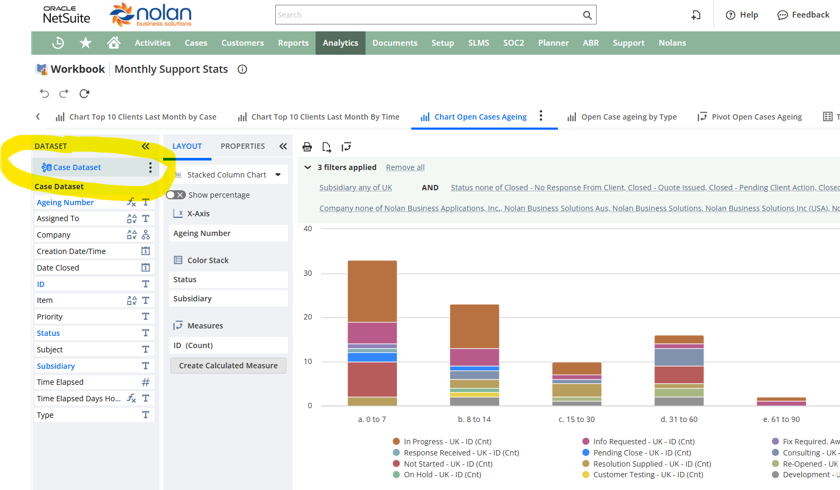
Task: Toggle Pending Close - UK legend series
Action: pos(636,453)
